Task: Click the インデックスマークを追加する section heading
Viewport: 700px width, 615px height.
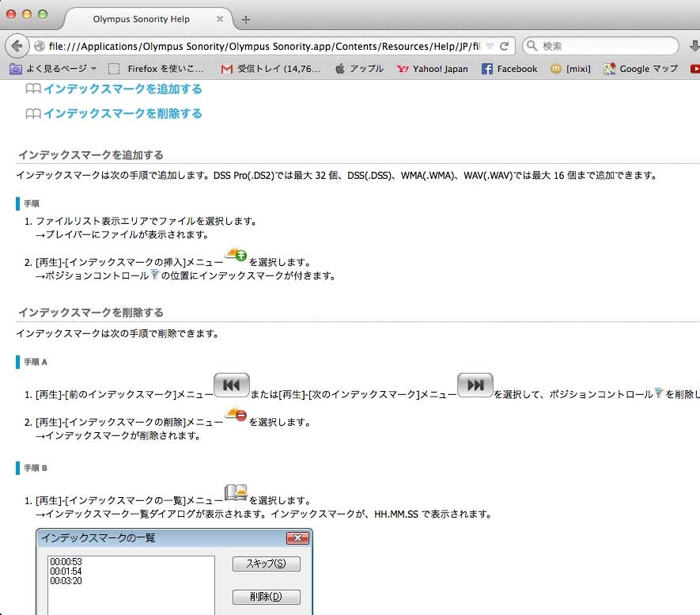Action: 91,155
